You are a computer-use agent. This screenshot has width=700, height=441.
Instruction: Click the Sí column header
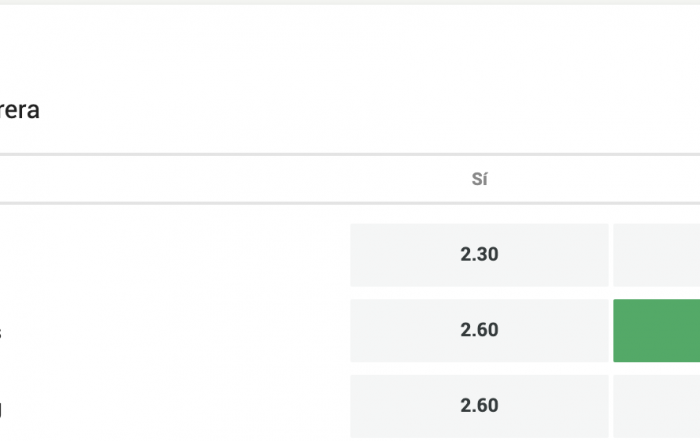479,179
